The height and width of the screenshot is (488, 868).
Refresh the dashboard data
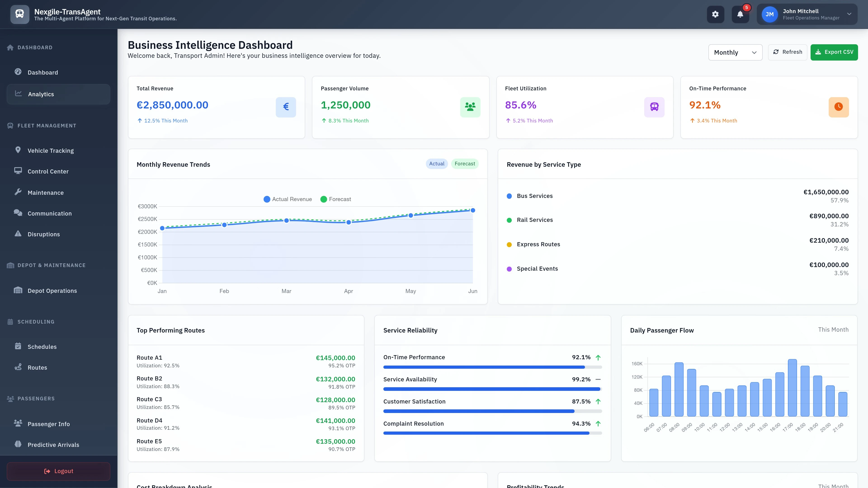(788, 52)
